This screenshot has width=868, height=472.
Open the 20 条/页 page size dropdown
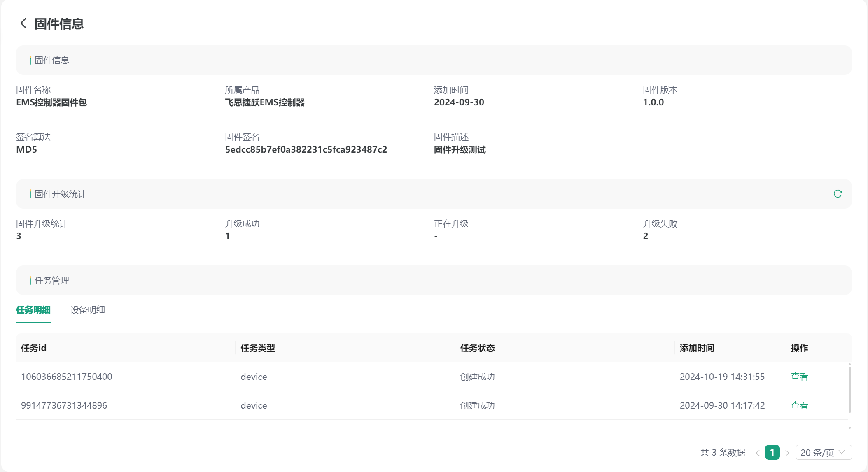(823, 453)
